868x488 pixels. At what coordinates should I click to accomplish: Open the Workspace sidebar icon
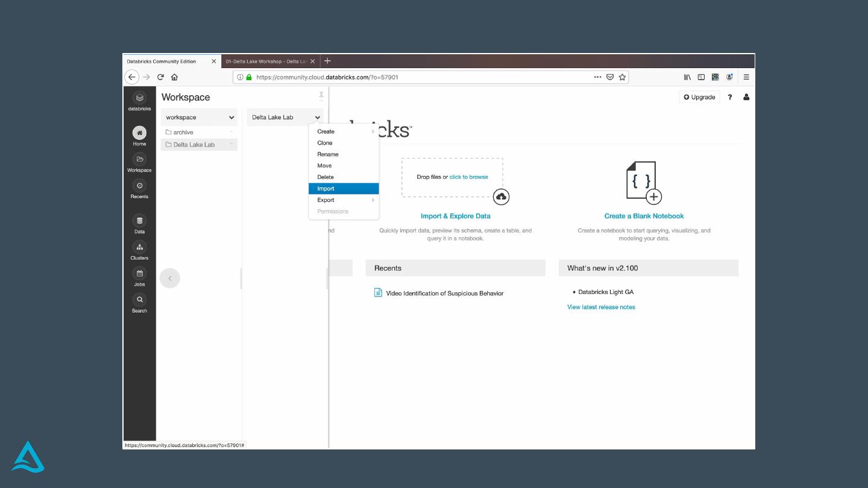139,160
